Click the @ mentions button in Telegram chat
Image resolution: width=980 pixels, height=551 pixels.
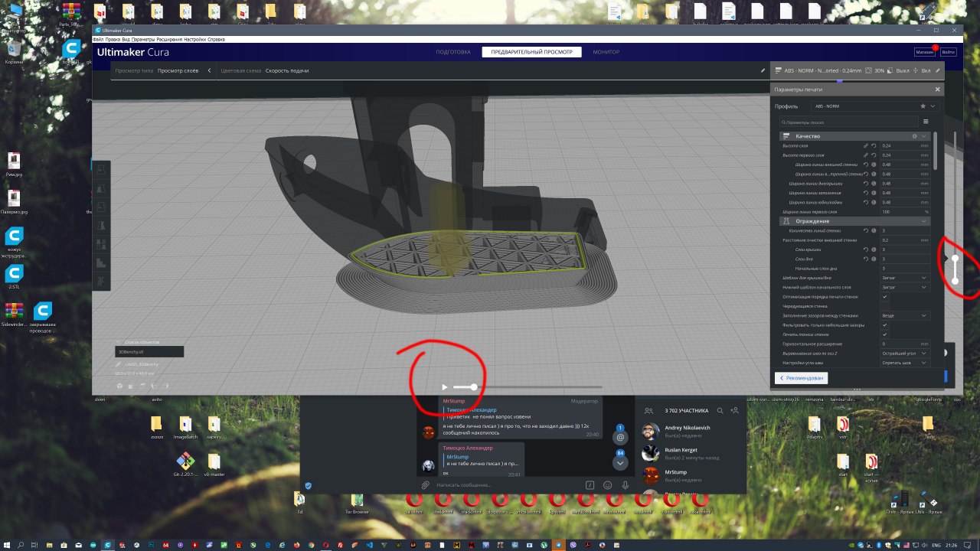tap(620, 437)
